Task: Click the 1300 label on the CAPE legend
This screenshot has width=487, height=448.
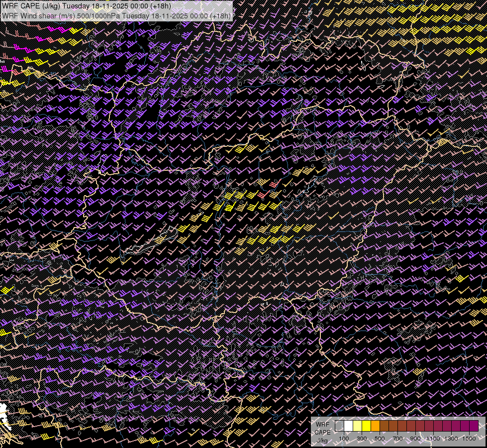Action: point(451,439)
